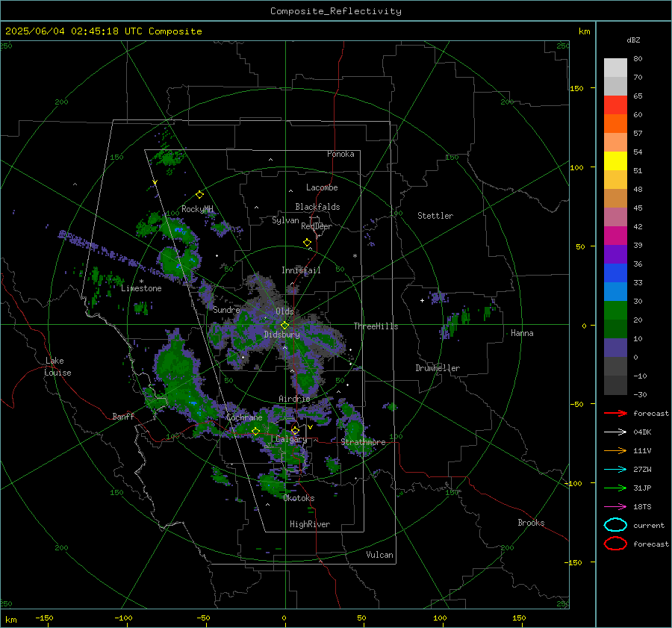Click the yellow radar site marker at Didsbury
The height and width of the screenshot is (628, 672).
click(x=284, y=326)
